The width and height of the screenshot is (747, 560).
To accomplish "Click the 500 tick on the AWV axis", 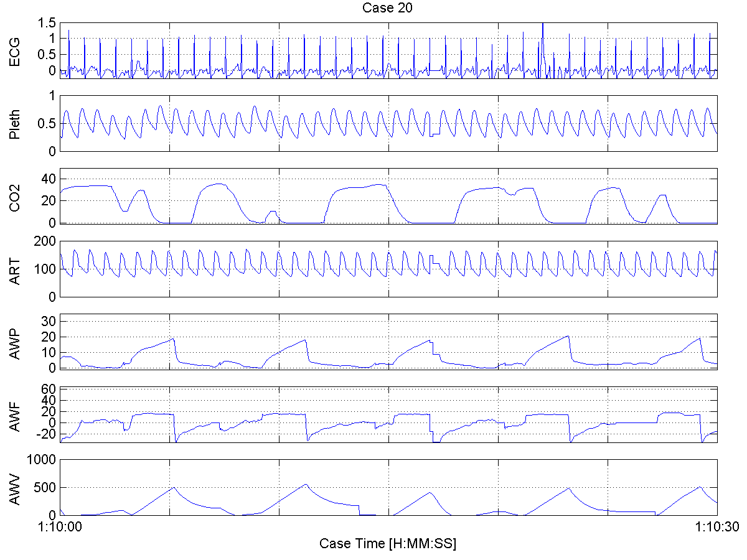I will tap(46, 488).
